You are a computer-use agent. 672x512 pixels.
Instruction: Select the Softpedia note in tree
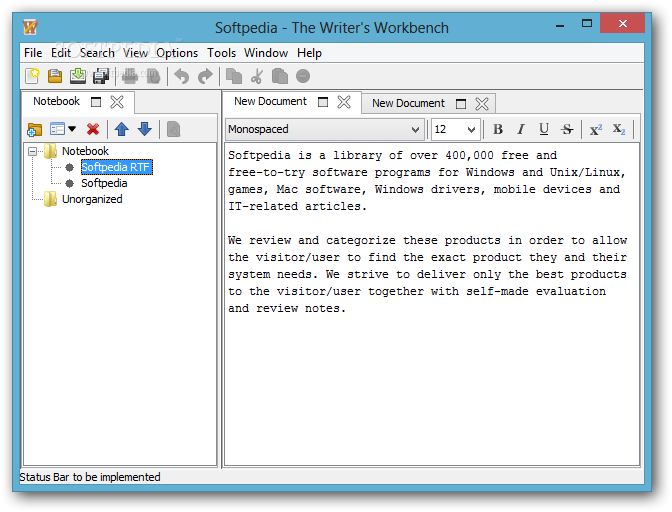(104, 183)
